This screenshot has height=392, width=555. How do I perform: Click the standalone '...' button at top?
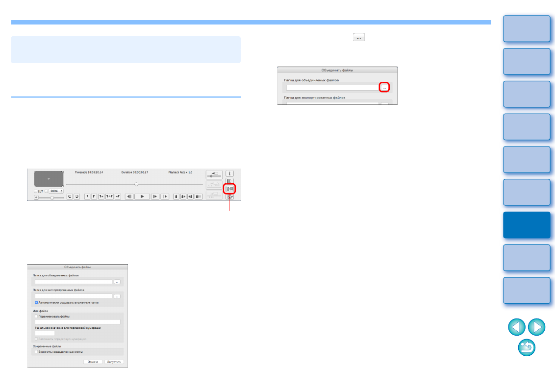pyautogui.click(x=359, y=37)
